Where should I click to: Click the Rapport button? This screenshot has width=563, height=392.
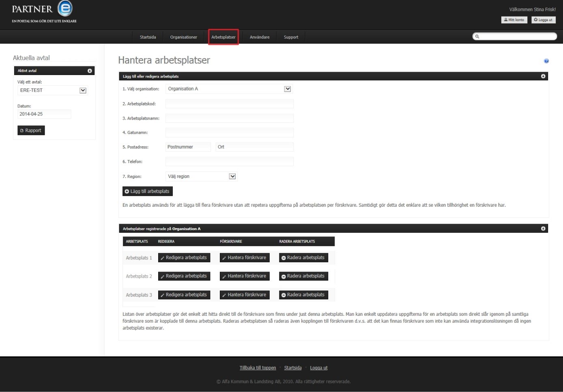31,131
